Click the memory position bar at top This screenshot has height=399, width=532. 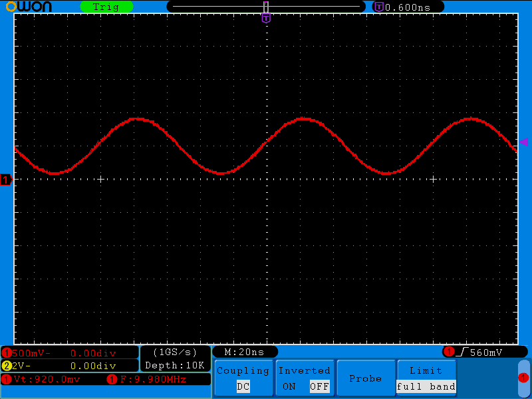click(x=266, y=6)
